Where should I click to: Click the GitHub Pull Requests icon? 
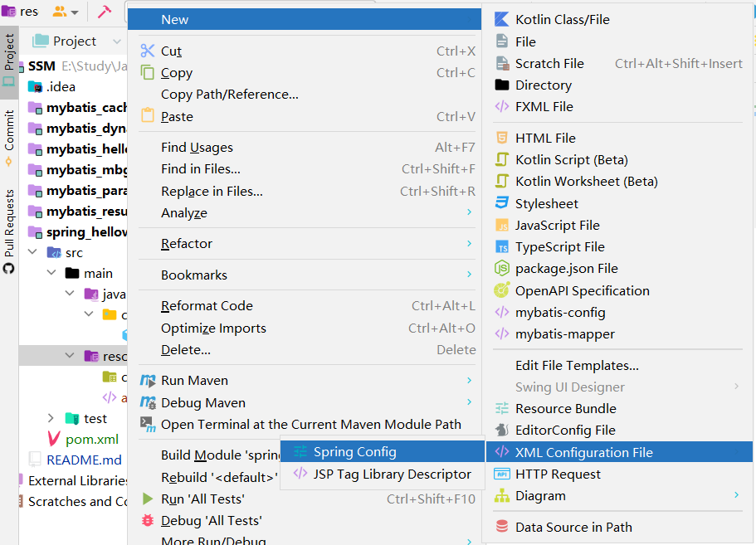pos(8,269)
